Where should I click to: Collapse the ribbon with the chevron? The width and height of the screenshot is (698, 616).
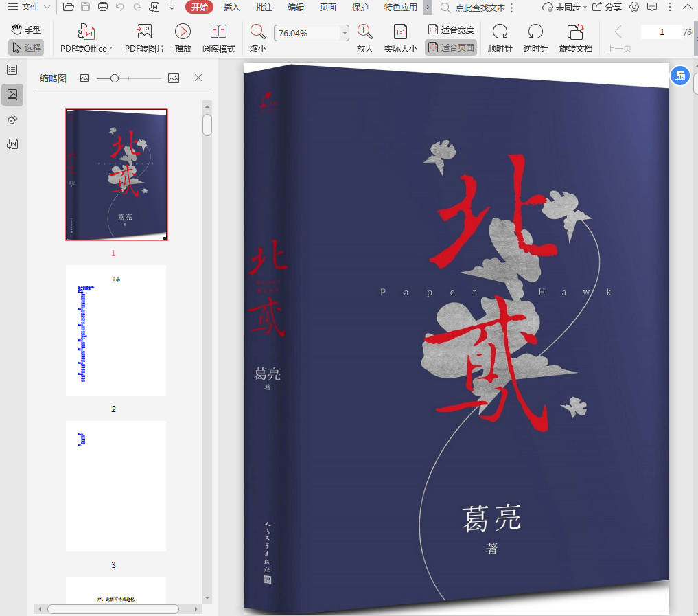pos(687,7)
